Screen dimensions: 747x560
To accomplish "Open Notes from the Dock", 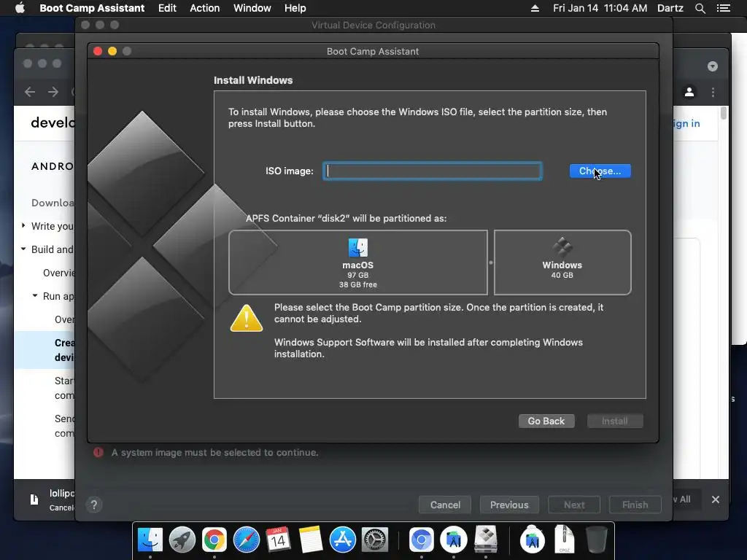I will pyautogui.click(x=311, y=540).
